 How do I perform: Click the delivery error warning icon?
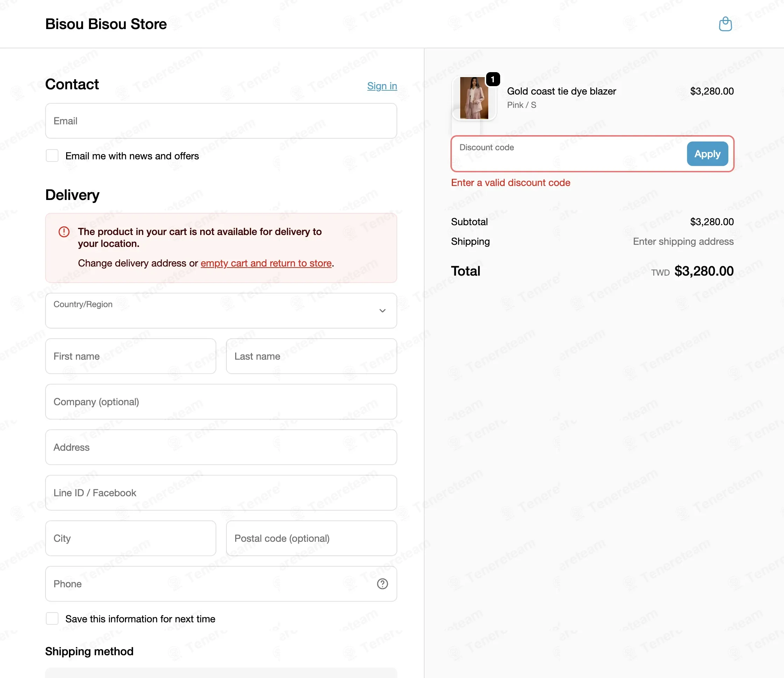pyautogui.click(x=64, y=232)
